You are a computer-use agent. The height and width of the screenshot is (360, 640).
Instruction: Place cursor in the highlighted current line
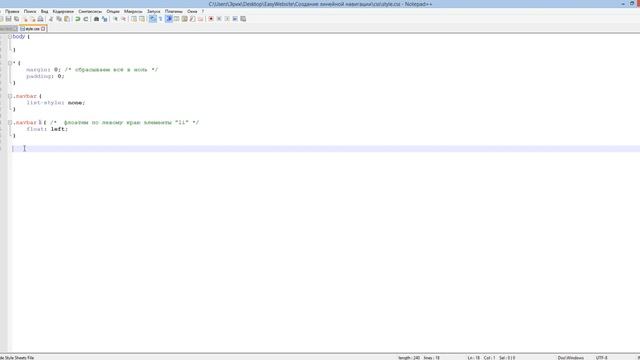click(326, 149)
